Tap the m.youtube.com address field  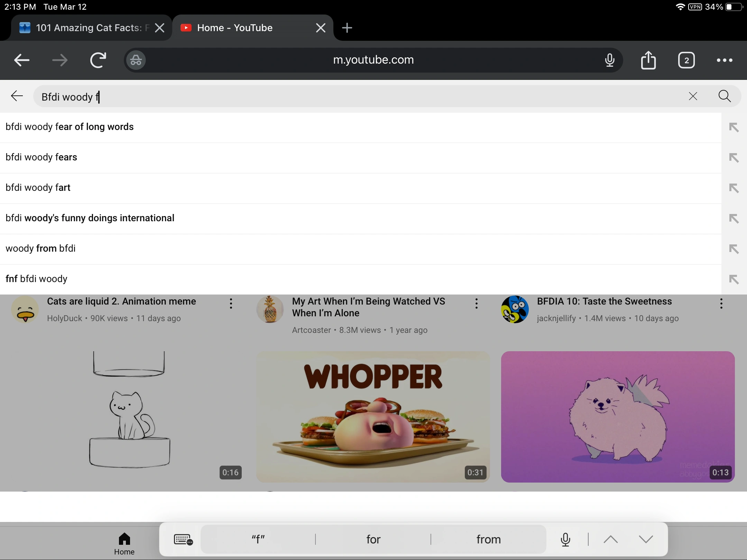click(373, 60)
